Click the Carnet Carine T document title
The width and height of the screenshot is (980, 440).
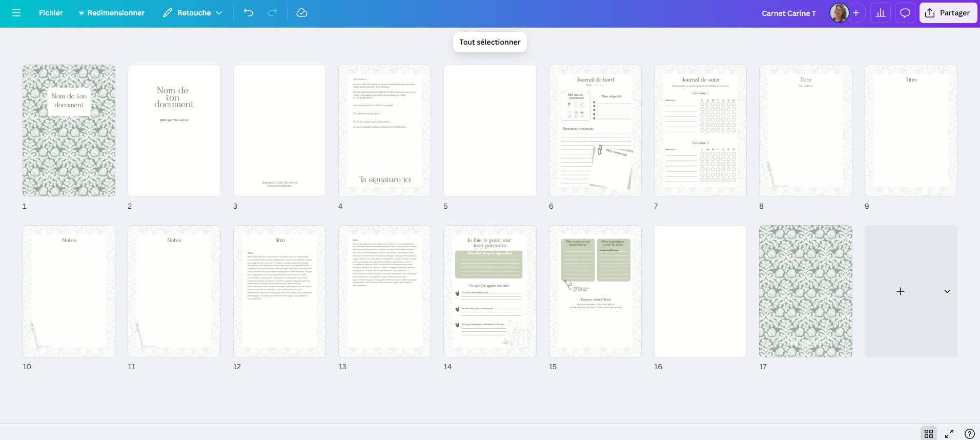click(788, 13)
